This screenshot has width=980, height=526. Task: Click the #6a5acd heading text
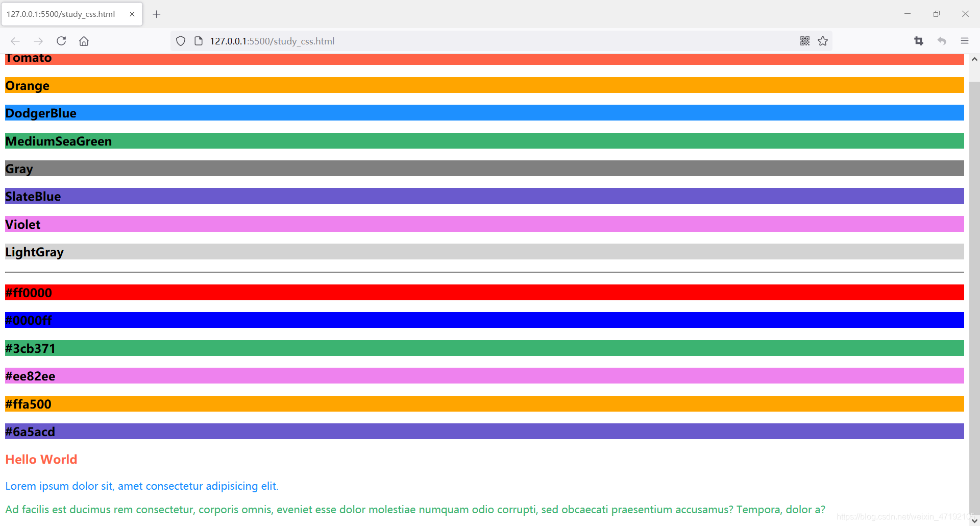[30, 432]
